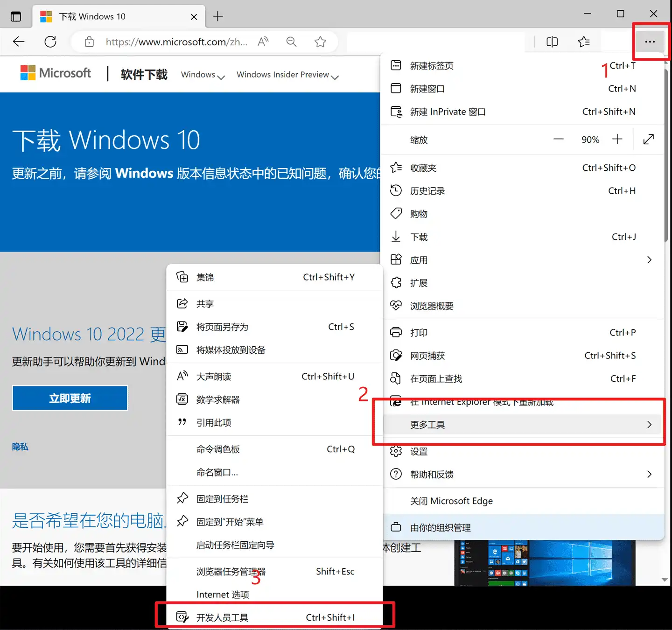Click the star to favorite this page

tap(320, 42)
